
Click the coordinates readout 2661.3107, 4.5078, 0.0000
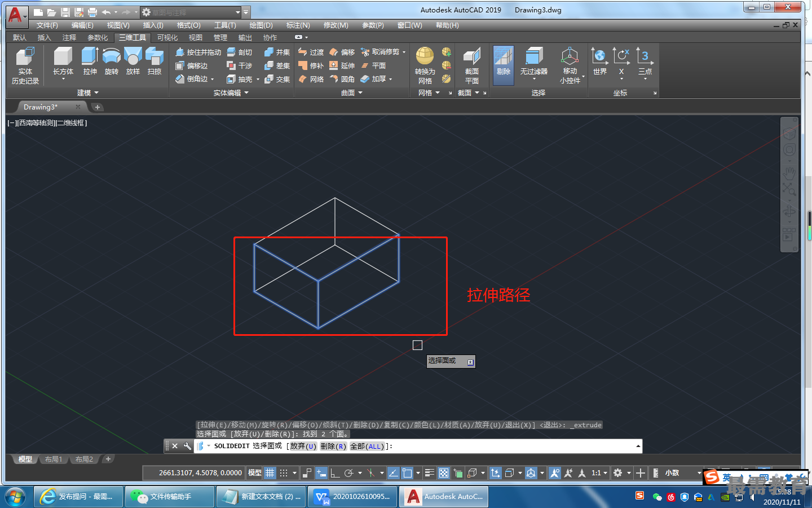pos(200,473)
